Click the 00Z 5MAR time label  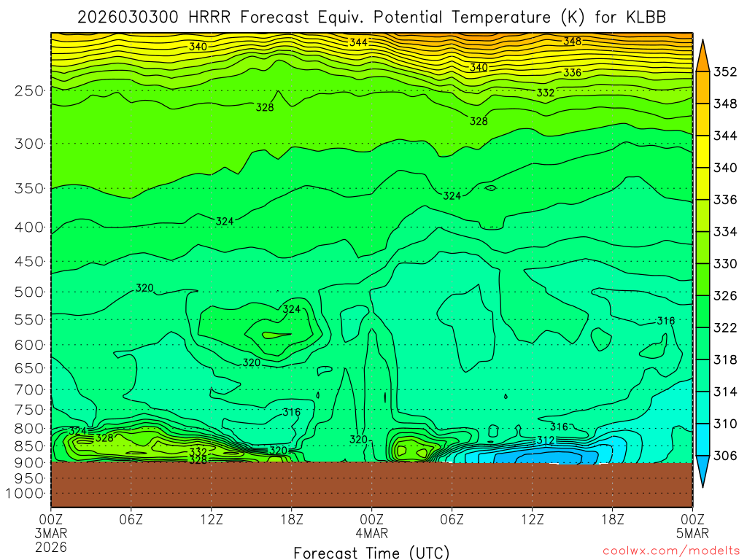692,526
